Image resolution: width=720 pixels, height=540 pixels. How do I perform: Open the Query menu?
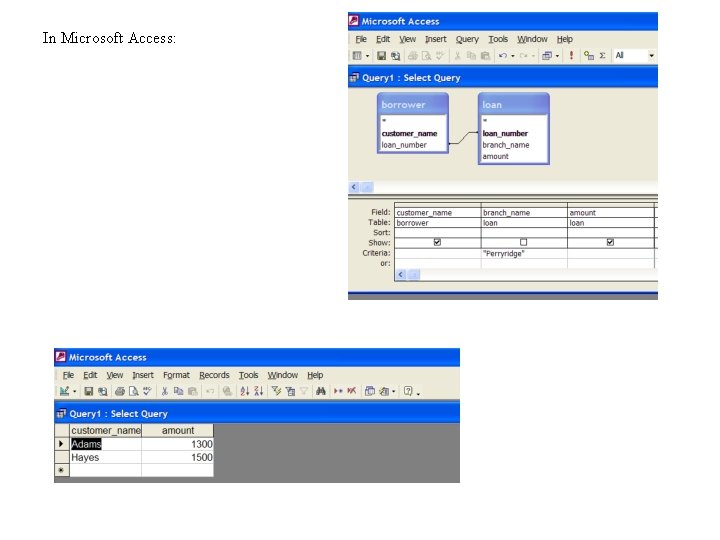(467, 39)
